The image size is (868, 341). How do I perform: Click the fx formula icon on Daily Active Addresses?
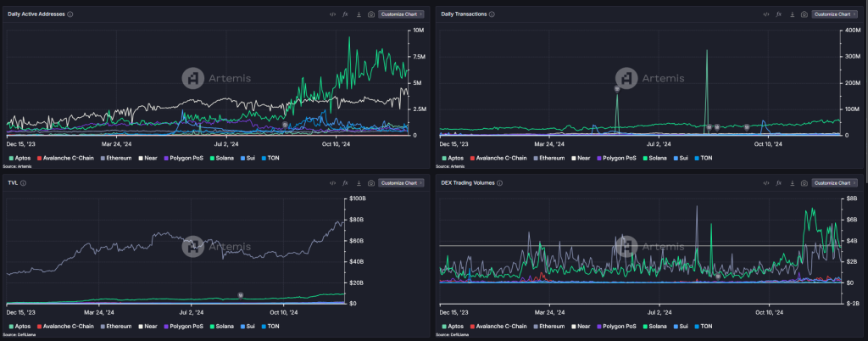click(x=346, y=14)
